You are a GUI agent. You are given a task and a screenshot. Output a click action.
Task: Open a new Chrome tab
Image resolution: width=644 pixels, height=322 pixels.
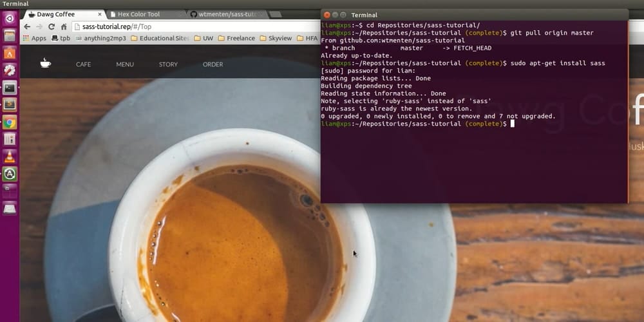click(x=276, y=14)
